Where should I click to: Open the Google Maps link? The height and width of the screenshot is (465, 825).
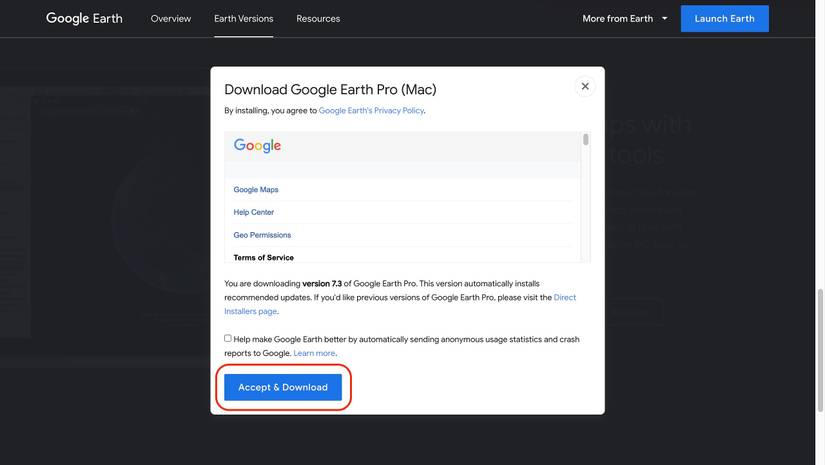tap(256, 189)
